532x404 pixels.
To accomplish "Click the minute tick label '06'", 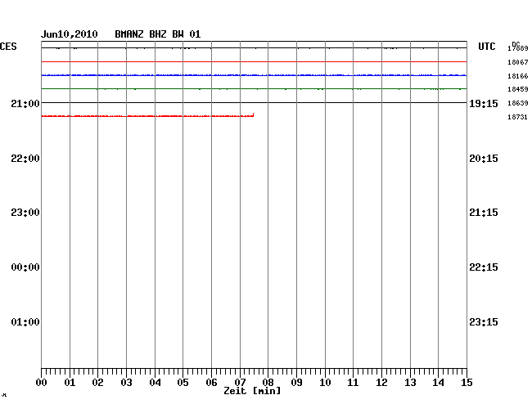I will pos(211,383).
